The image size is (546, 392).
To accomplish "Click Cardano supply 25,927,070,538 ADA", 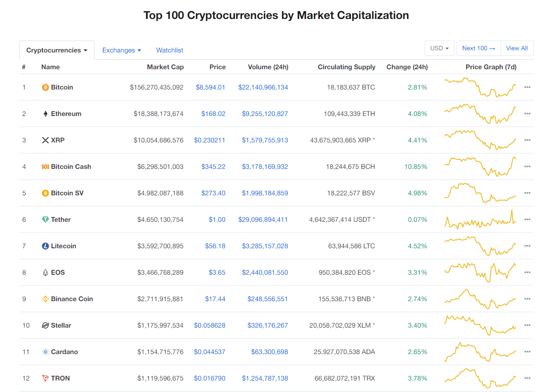I will click(344, 352).
